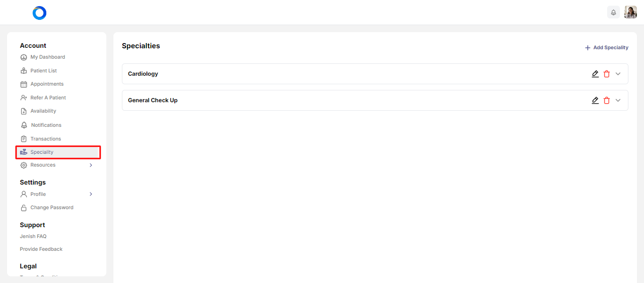644x283 pixels.
Task: Open the Change Password page
Action: pos(52,208)
